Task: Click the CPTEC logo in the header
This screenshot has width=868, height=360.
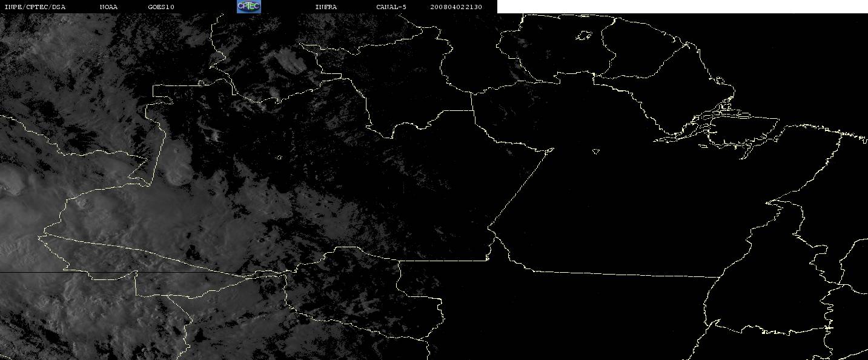Action: pyautogui.click(x=248, y=7)
